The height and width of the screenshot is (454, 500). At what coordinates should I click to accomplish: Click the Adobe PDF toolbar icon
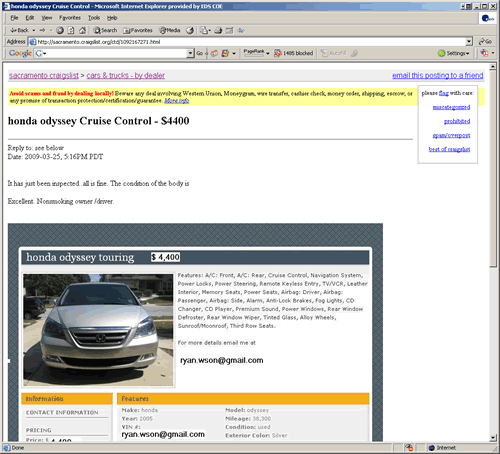(484, 53)
